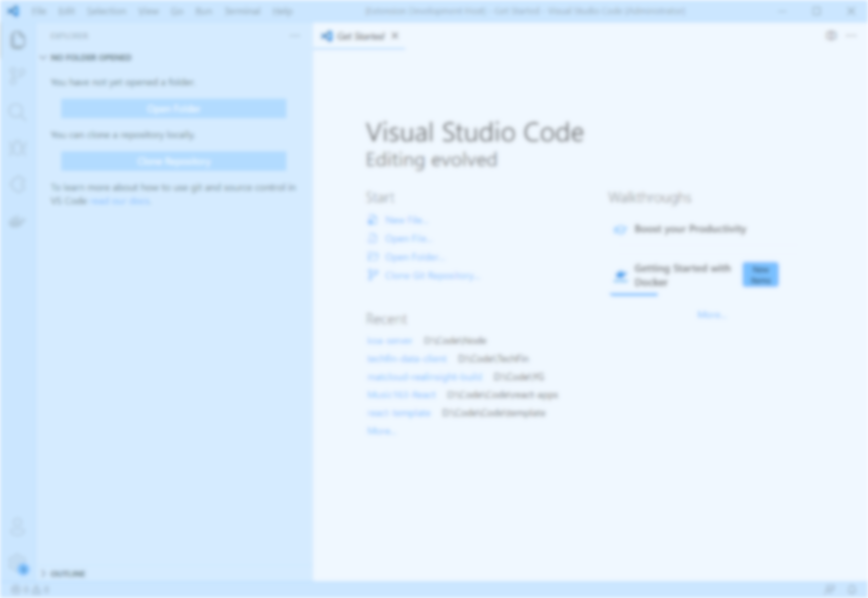Open the Selection menu
The width and height of the screenshot is (868, 598).
(x=107, y=11)
